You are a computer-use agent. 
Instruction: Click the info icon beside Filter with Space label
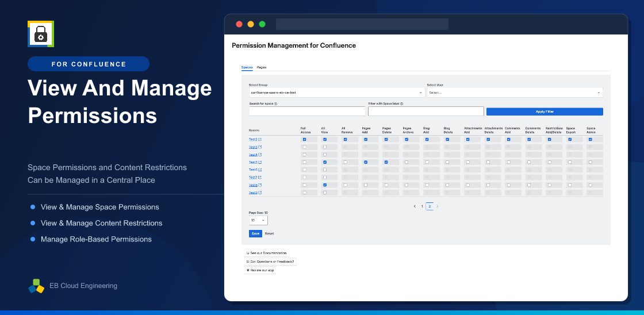click(x=401, y=104)
